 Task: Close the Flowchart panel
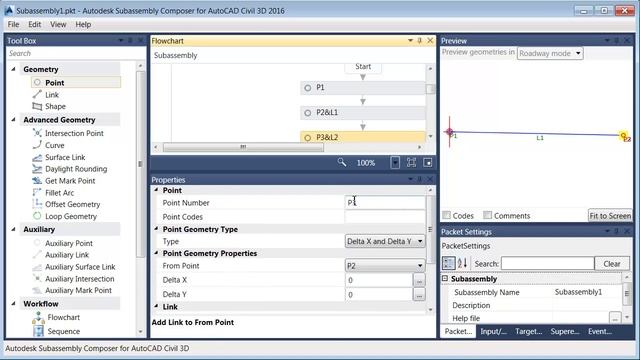tap(430, 41)
